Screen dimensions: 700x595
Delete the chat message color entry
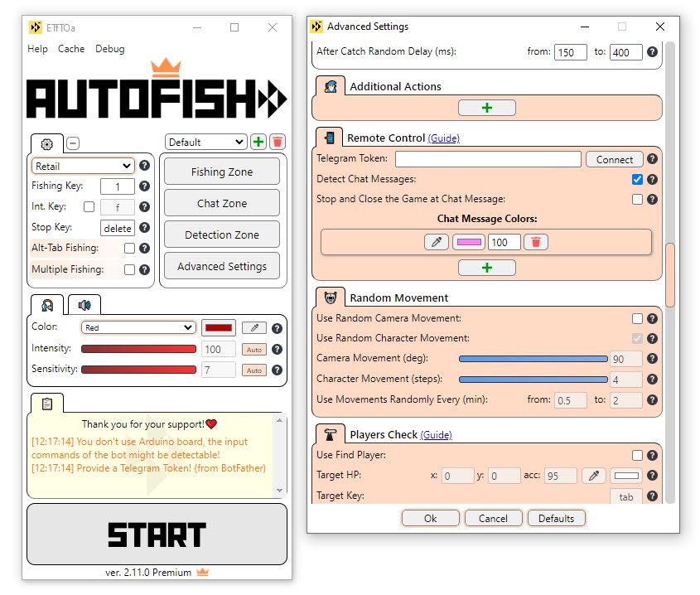click(x=536, y=242)
